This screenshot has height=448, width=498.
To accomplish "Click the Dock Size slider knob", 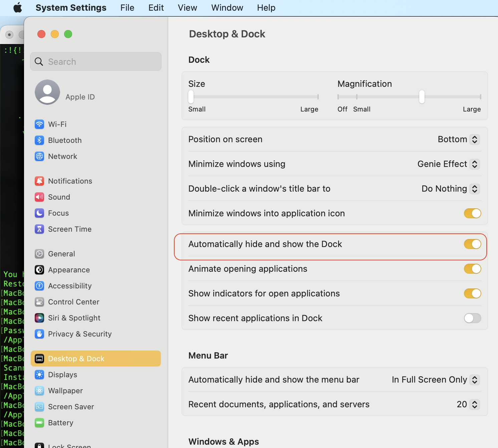I will pos(191,97).
